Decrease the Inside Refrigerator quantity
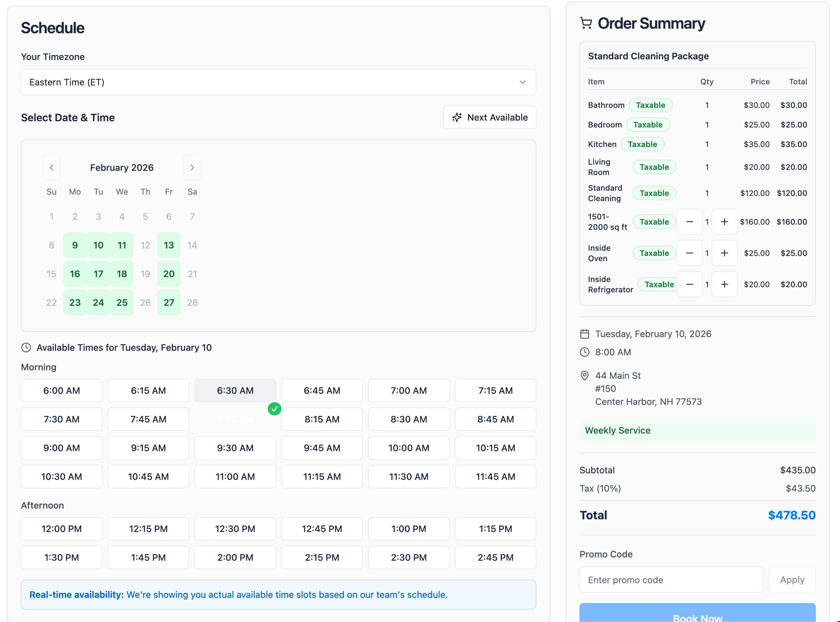This screenshot has width=840, height=622. coord(689,284)
